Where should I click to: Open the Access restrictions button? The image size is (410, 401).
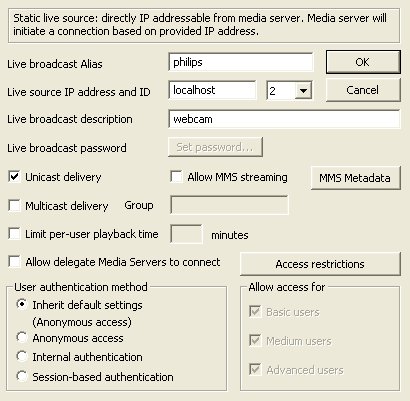[x=320, y=264]
